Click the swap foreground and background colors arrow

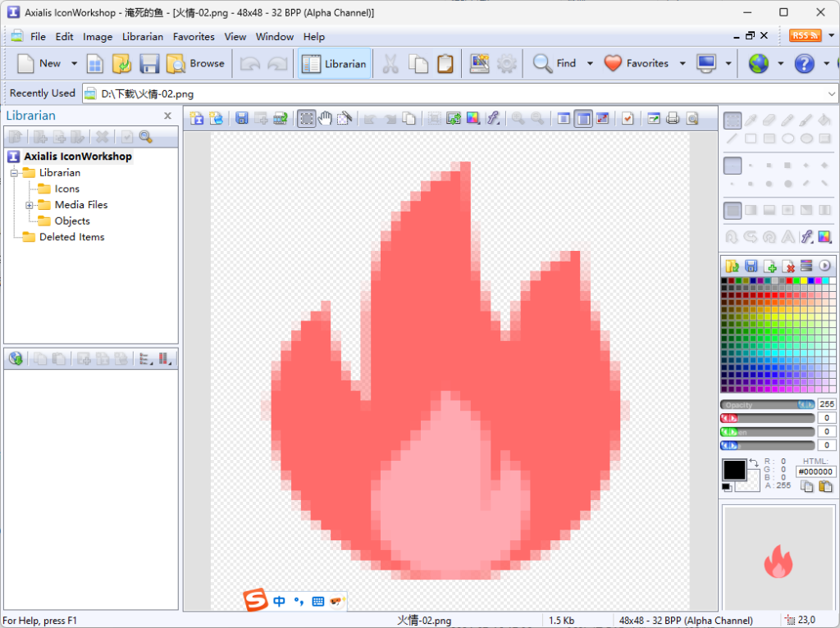754,462
